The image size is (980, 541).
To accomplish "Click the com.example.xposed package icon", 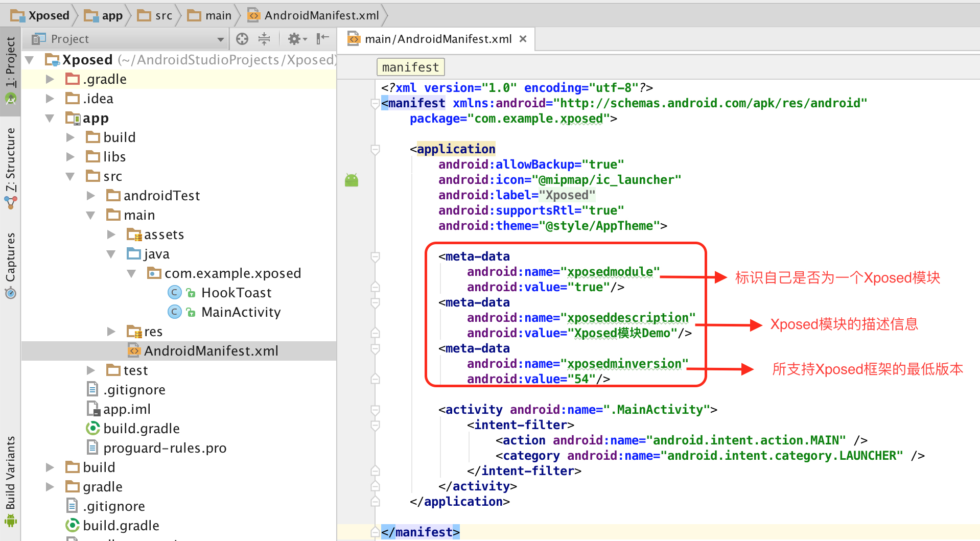I will tap(154, 273).
